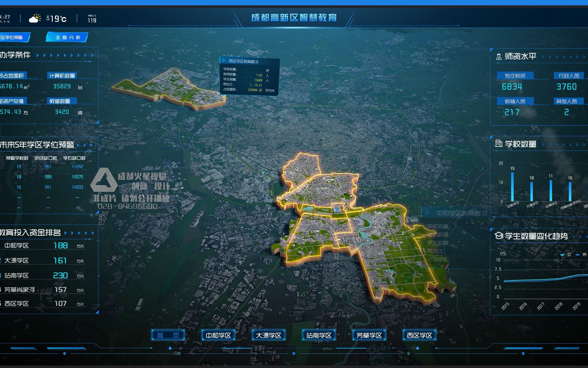Click the 中和学区 bar in the school chart
Viewport: 588px width, 368px height.
tap(512, 187)
